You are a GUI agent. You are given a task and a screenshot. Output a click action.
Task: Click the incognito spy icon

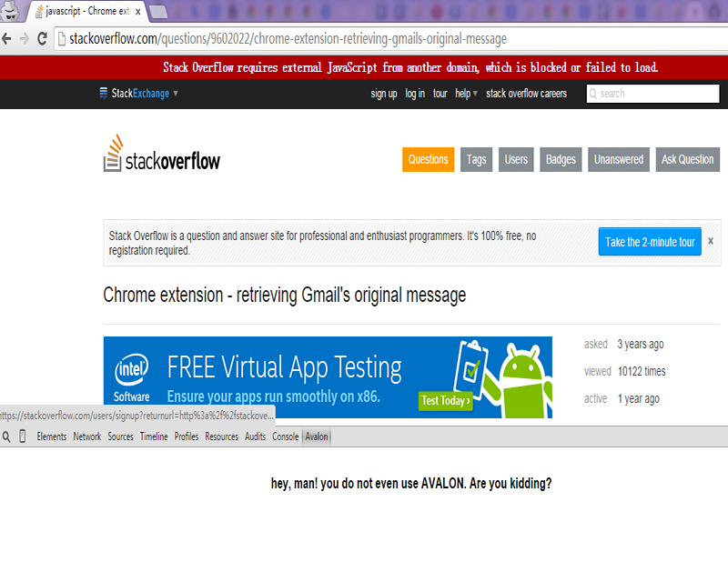point(10,11)
